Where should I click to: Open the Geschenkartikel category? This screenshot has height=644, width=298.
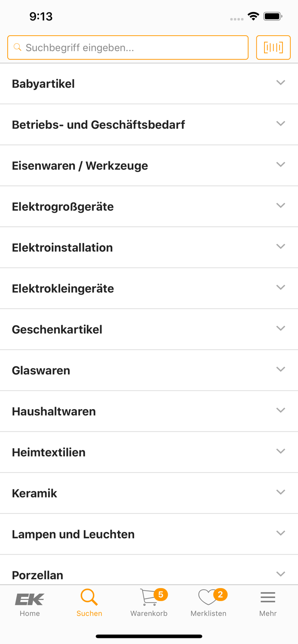(x=149, y=329)
